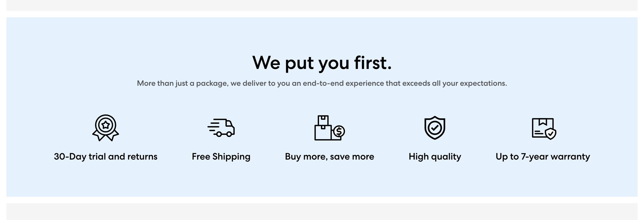Click the small top box of stacked packages

(x=323, y=120)
